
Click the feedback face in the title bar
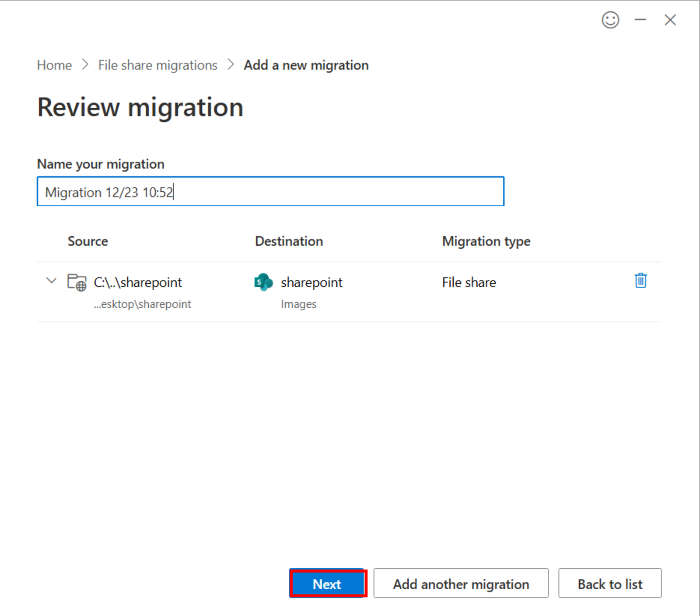(x=611, y=20)
